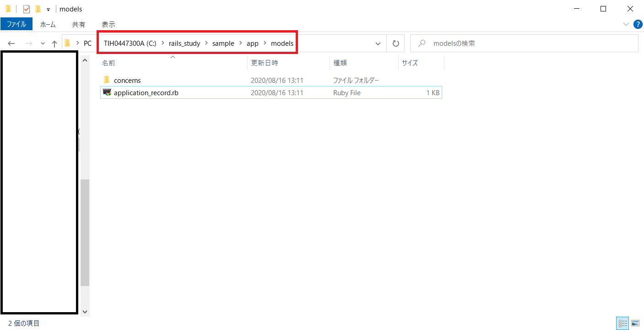The height and width of the screenshot is (330, 644).
Task: Refresh the models folder view
Action: tap(395, 43)
